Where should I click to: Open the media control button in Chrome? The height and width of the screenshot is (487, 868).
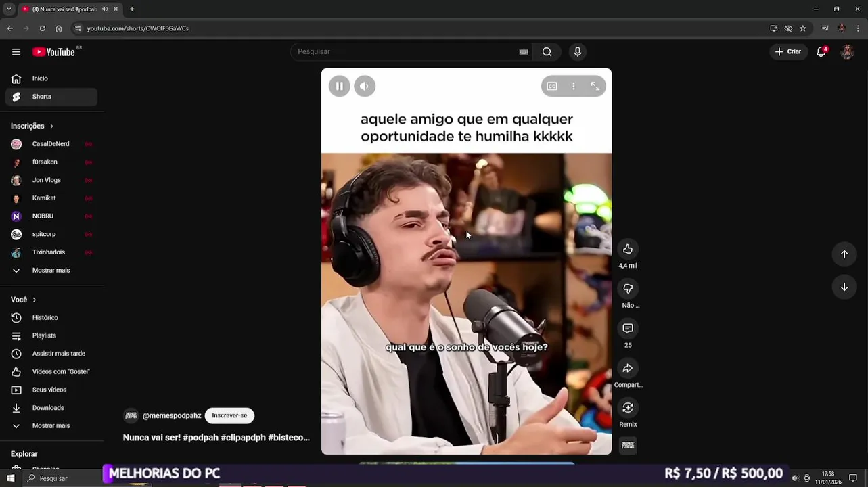point(825,28)
